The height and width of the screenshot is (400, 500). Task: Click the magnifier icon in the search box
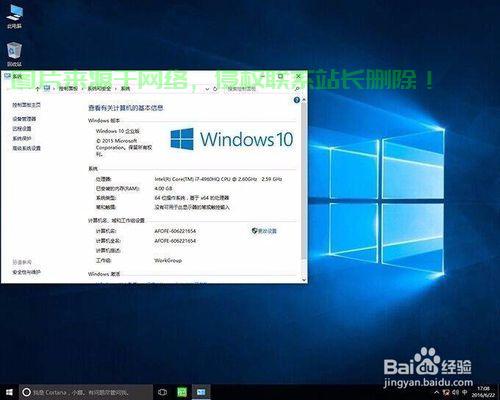[297, 89]
